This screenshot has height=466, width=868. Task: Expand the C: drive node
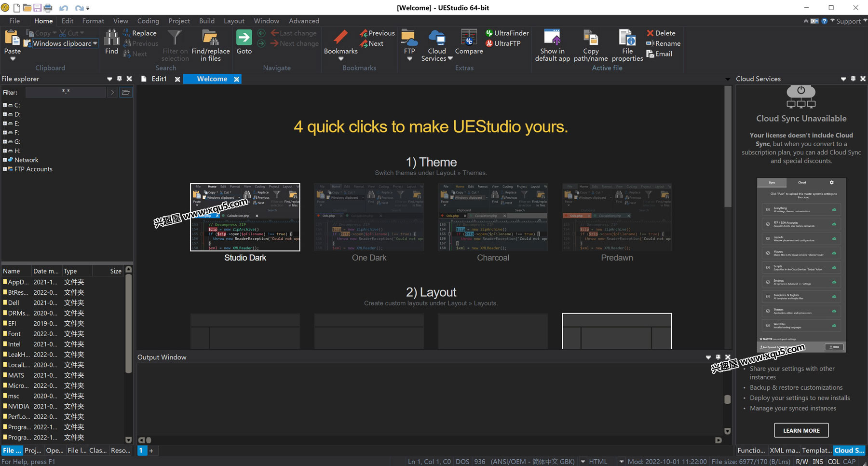click(x=5, y=105)
